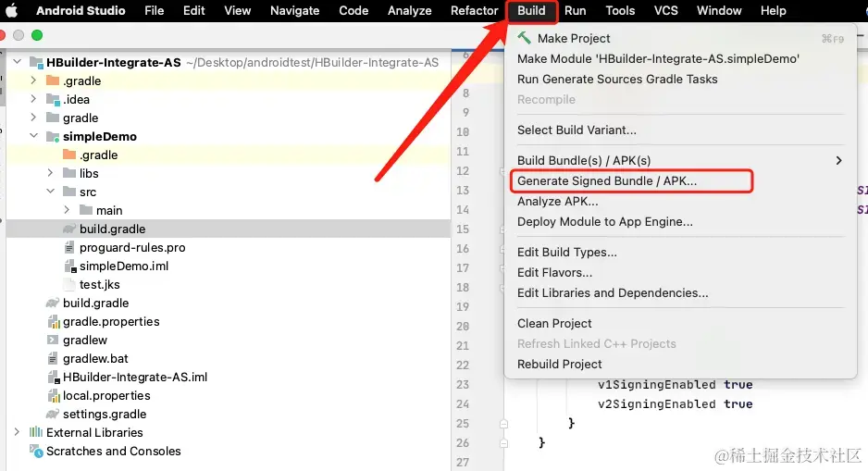Screen dimensions: 868x471
Task: Click the gradlew.bat file icon
Action: pyautogui.click(x=53, y=359)
